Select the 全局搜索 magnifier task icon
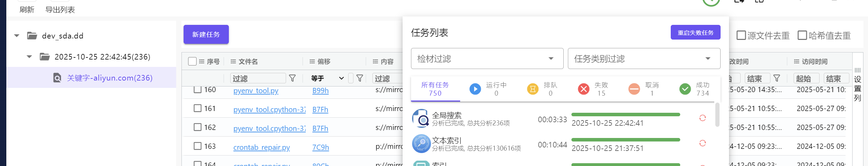 coord(421,118)
